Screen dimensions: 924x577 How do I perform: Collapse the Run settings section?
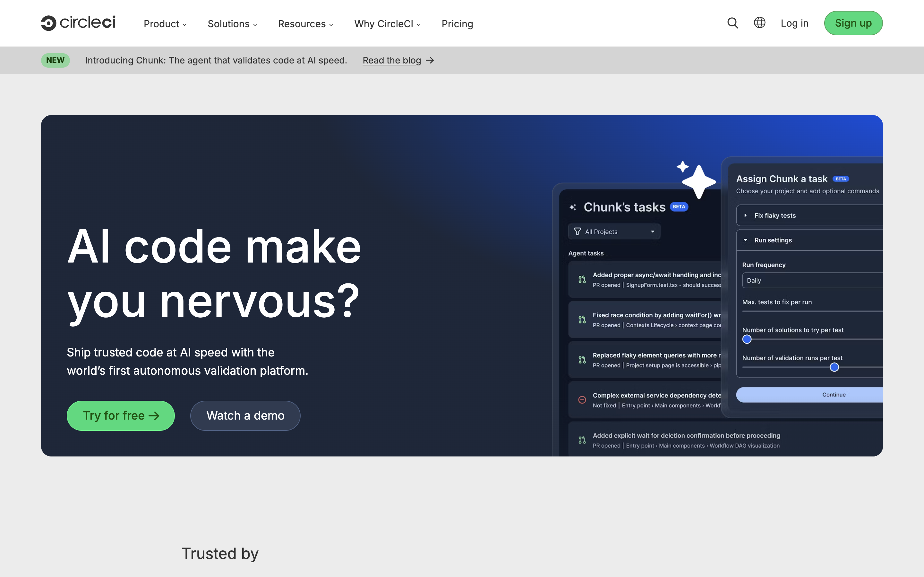[773, 240]
